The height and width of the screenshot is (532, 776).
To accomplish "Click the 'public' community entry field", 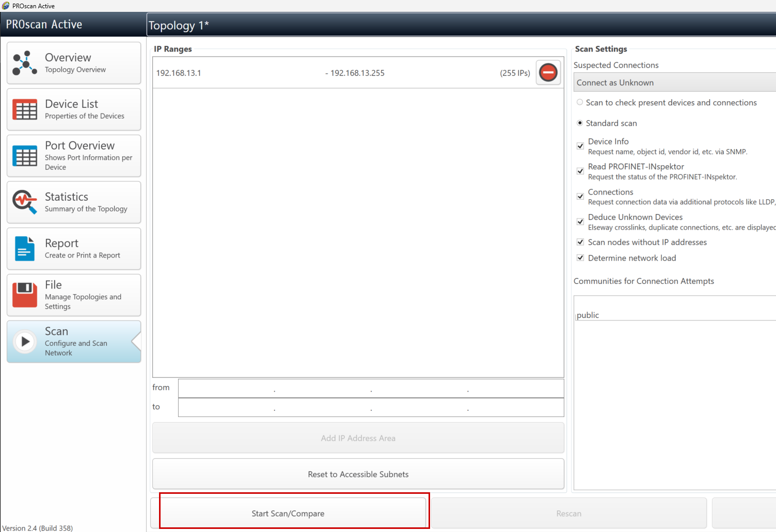I will (x=675, y=315).
